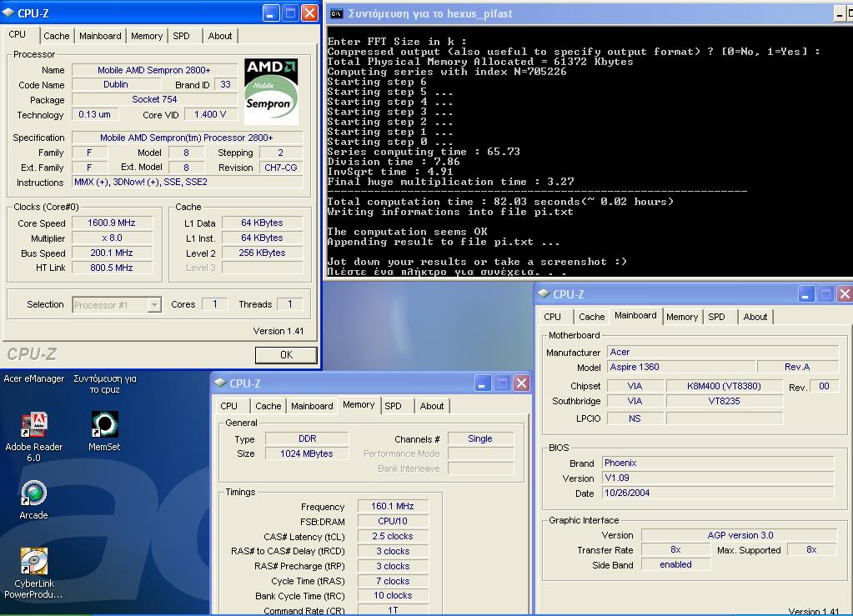The height and width of the screenshot is (616, 853).
Task: Click memory Size value 1024 MBytes
Action: pyautogui.click(x=307, y=454)
